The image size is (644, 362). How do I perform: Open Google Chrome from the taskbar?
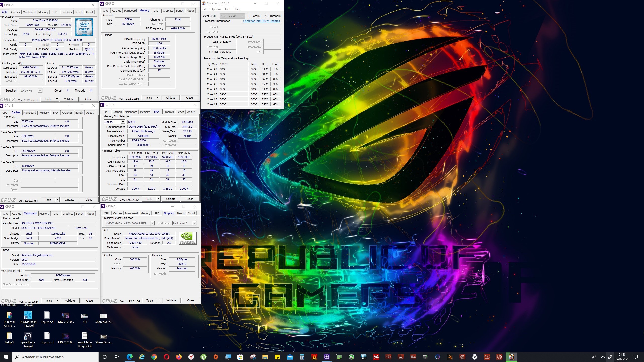(x=154, y=357)
